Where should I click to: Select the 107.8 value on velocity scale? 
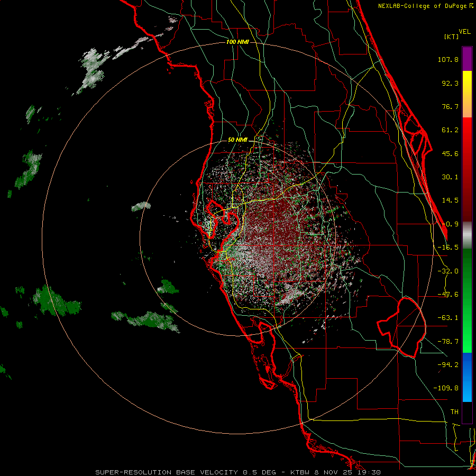(448, 59)
